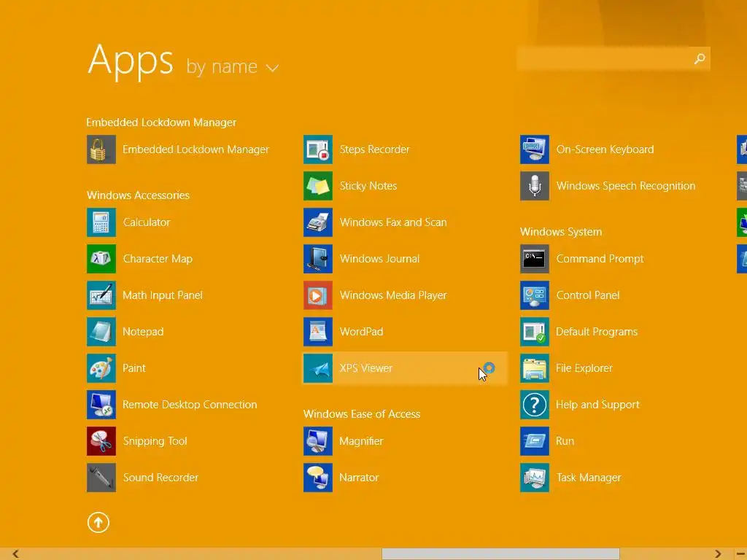747x560 pixels.
Task: Open the On-Screen Keyboard icon
Action: point(535,149)
